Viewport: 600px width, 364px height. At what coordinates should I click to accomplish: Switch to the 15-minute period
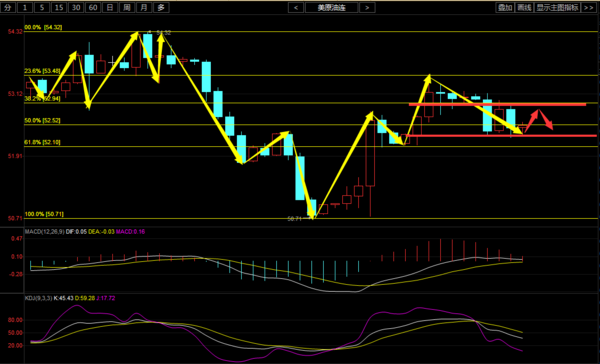point(59,7)
